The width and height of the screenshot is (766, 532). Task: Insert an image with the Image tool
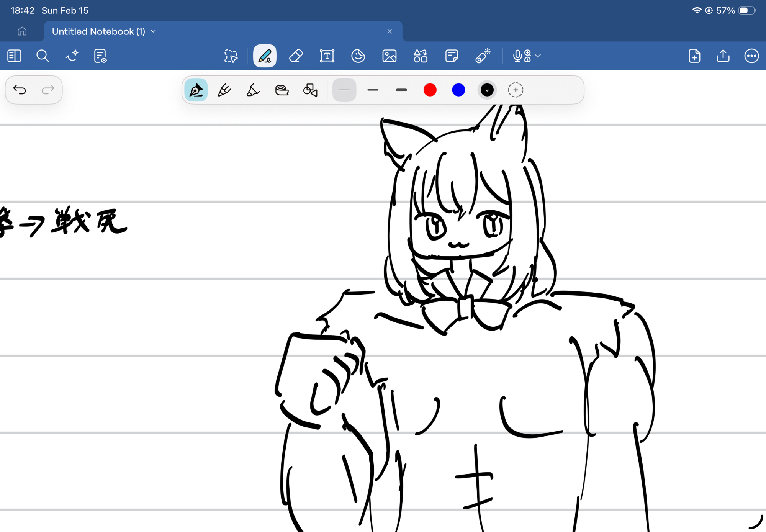click(x=389, y=56)
